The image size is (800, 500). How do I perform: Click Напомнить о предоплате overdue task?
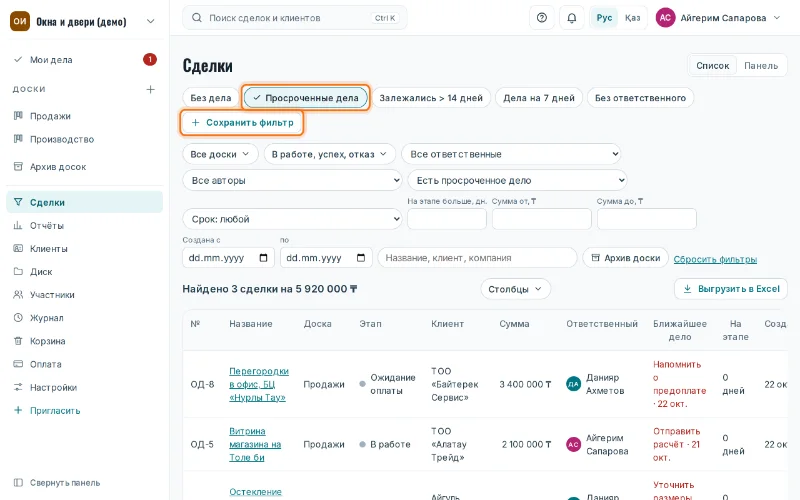click(680, 384)
